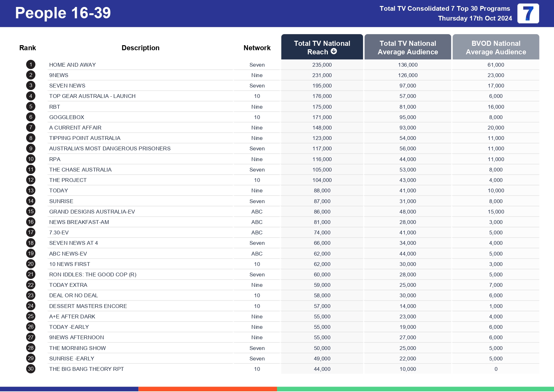Select the rank 1 badge for HOME AND AWAY
This screenshot has height=392, width=554.
click(x=30, y=64)
